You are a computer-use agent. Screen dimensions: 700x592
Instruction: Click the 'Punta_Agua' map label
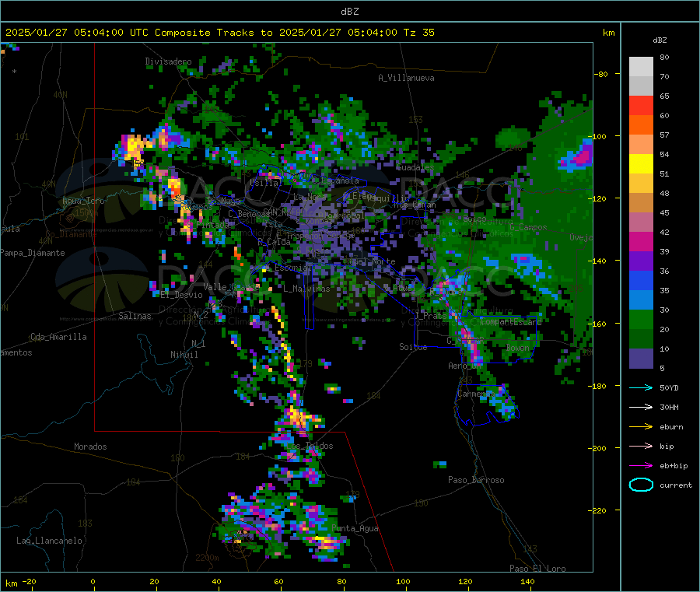coord(355,528)
